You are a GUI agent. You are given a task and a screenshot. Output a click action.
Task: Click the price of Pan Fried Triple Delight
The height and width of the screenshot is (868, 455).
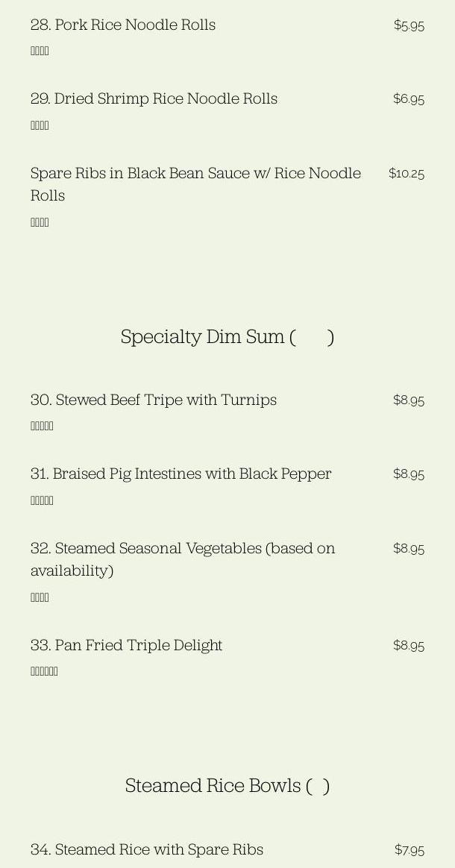pos(409,646)
